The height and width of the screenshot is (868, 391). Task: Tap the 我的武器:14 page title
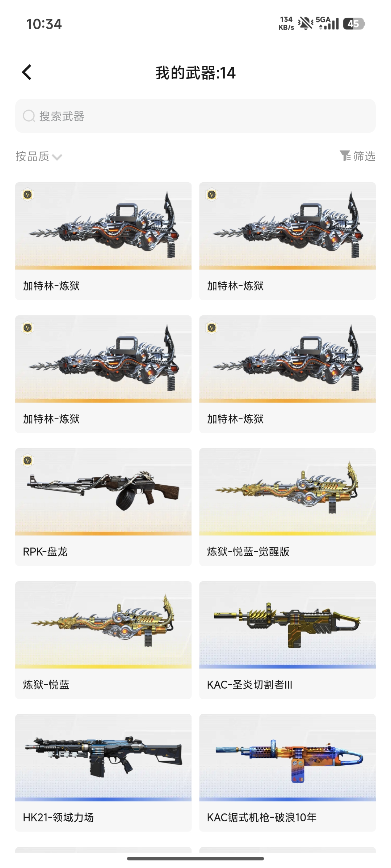[195, 73]
